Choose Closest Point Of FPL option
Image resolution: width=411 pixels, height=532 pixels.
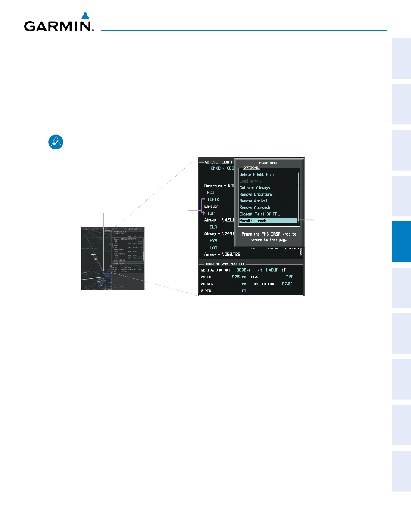pyautogui.click(x=259, y=214)
